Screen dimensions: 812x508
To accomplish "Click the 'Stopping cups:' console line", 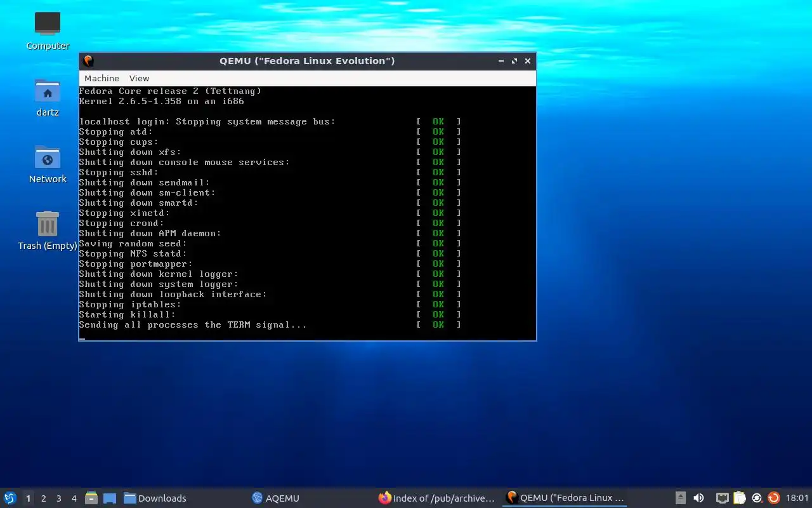I will [x=119, y=142].
